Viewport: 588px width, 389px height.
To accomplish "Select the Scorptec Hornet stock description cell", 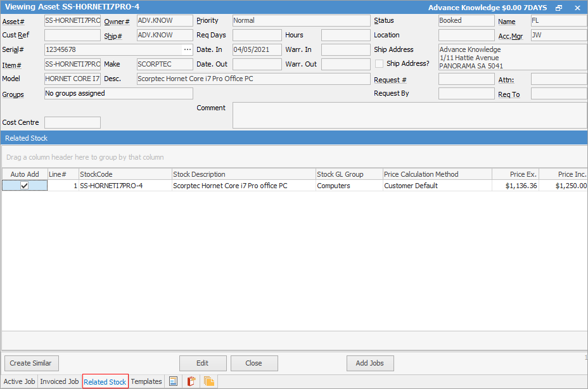I will (x=243, y=186).
